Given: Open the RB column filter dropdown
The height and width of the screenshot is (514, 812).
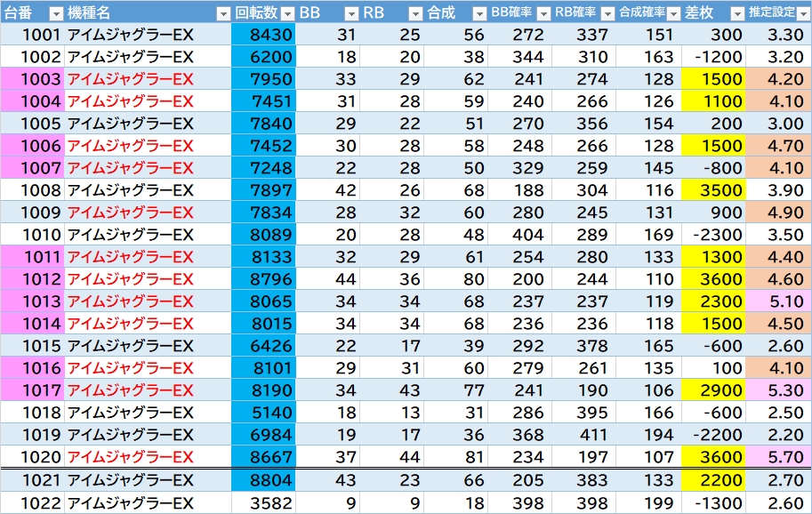Looking at the screenshot, I should click(x=416, y=13).
